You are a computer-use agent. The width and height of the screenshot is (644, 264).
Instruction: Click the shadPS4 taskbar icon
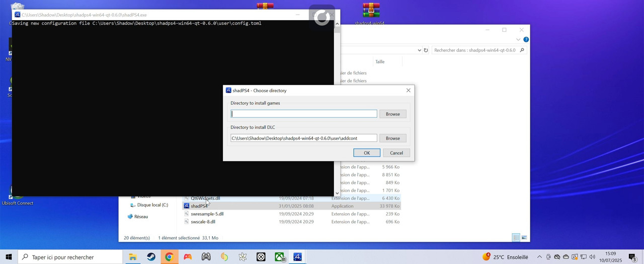tap(297, 257)
